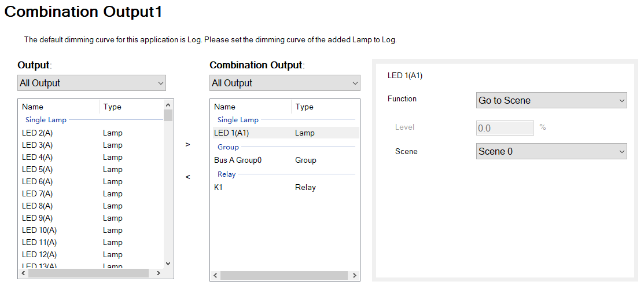
Task: Click Combination Output horizontal scroll left arrow
Action: [215, 275]
